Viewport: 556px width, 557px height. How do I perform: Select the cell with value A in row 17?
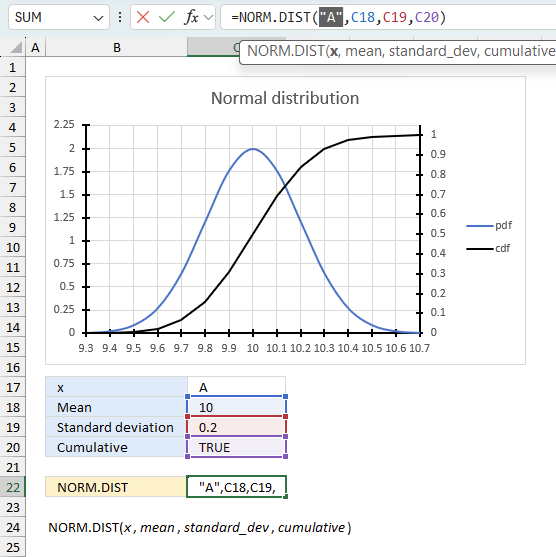pyautogui.click(x=236, y=387)
